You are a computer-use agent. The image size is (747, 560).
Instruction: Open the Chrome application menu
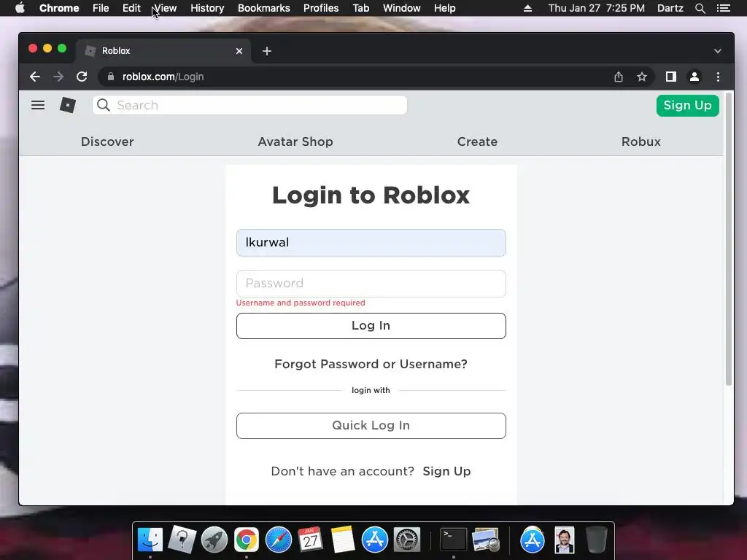tap(59, 8)
